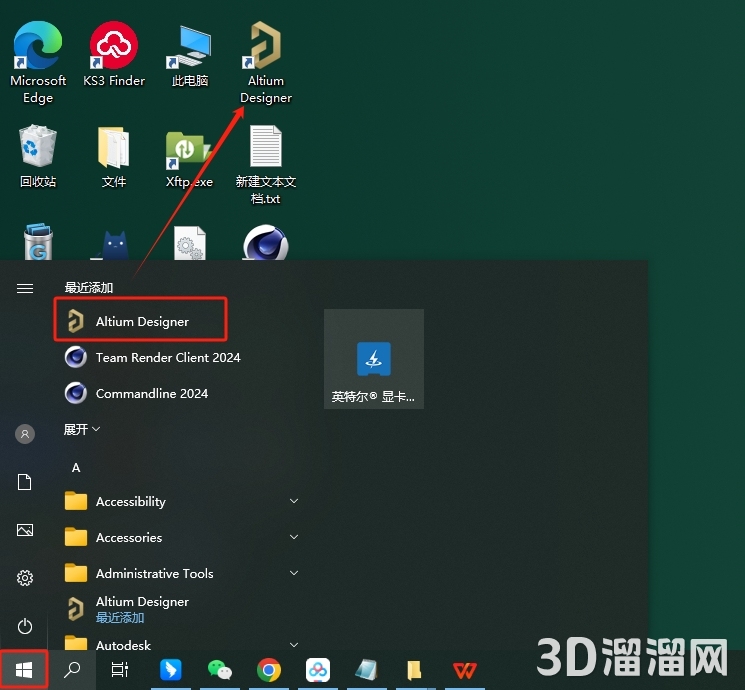Click the Geek uninstaller bin desktop icon
745x690 pixels.
pyautogui.click(x=38, y=241)
